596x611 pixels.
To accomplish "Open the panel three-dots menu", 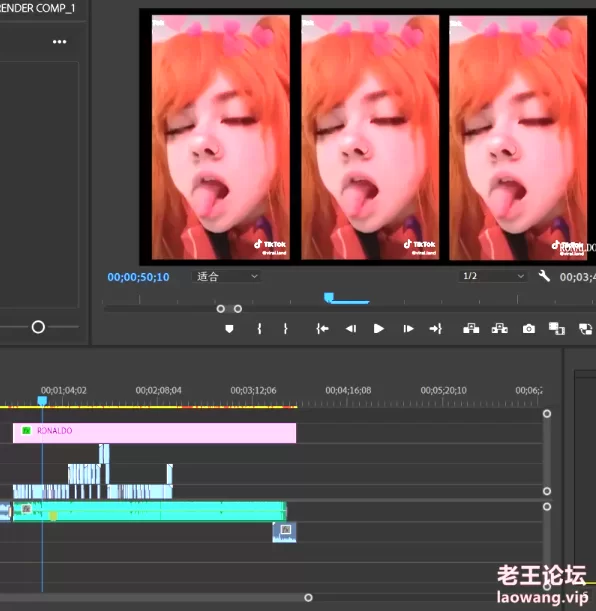I will click(60, 42).
